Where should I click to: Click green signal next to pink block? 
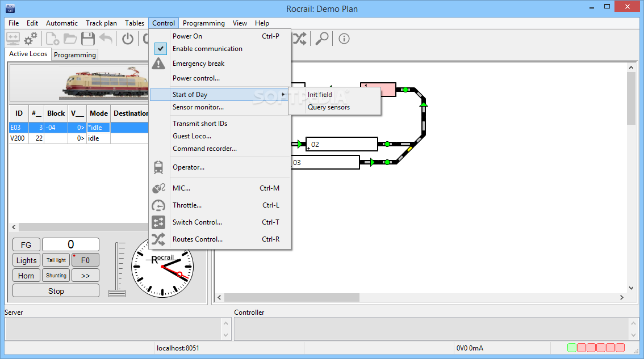click(405, 90)
